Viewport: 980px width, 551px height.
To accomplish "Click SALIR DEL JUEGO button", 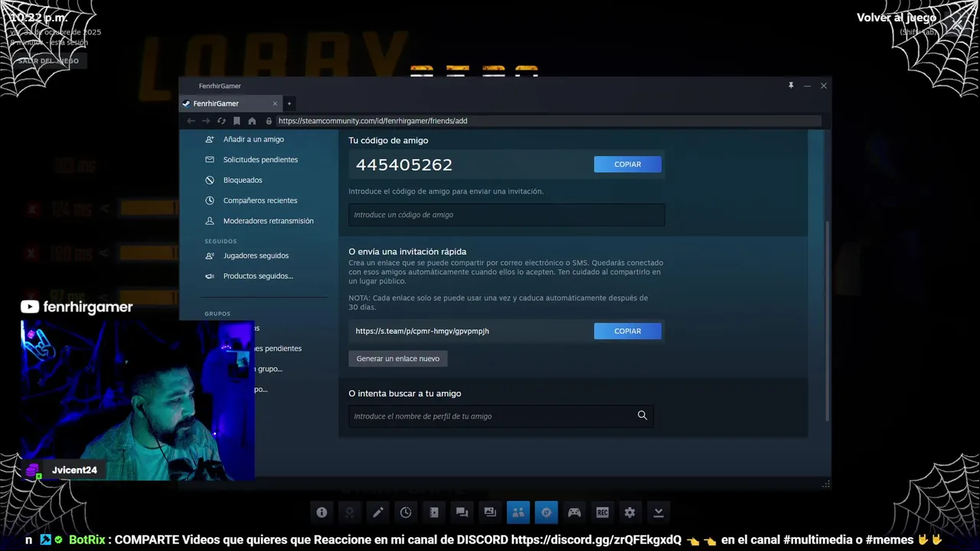I will tap(48, 60).
